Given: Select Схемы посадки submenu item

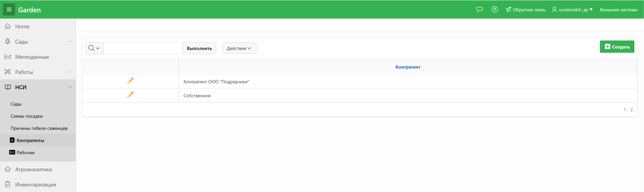Looking at the screenshot, I should 26,116.
